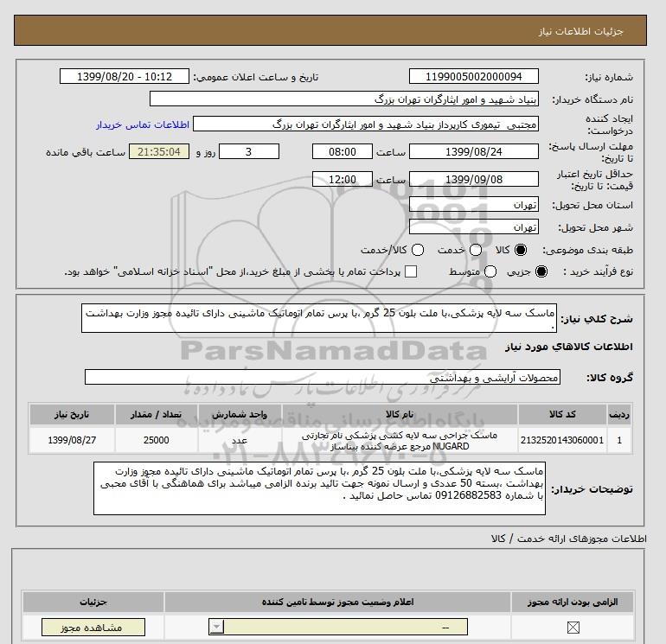
Task: Click the نام کالا column header
Action: click(400, 414)
